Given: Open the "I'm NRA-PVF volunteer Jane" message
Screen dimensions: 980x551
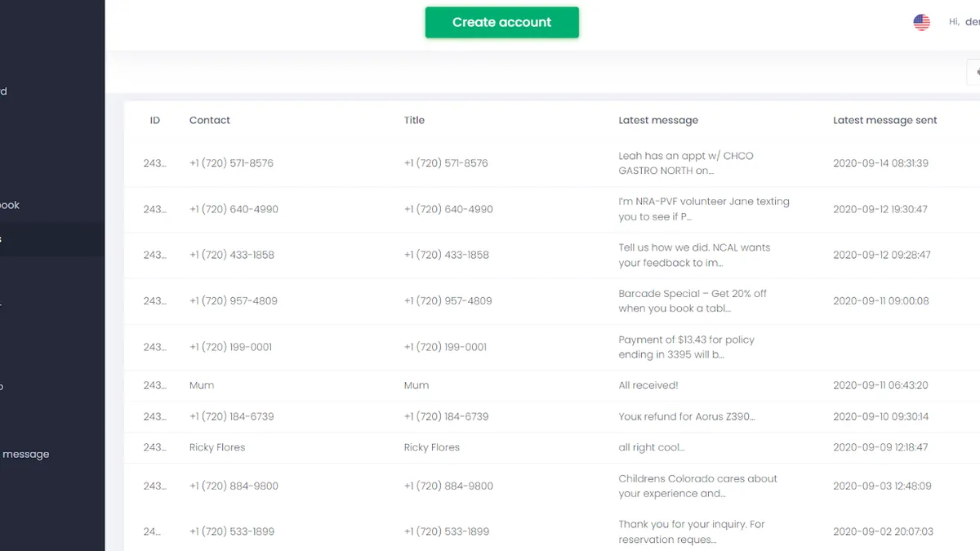Looking at the screenshot, I should coord(704,209).
